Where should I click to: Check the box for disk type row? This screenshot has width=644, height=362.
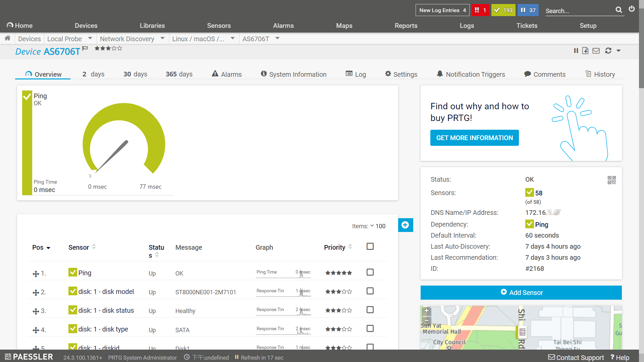click(370, 328)
